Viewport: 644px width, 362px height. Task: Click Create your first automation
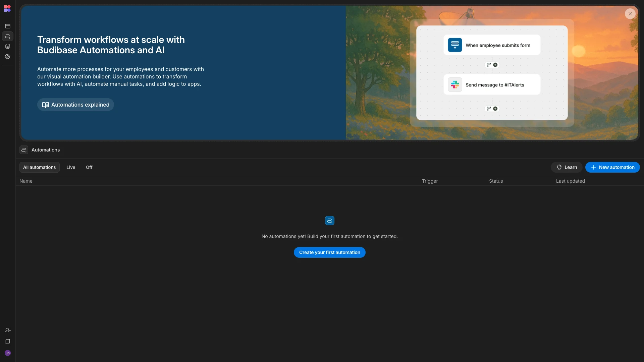click(x=330, y=252)
